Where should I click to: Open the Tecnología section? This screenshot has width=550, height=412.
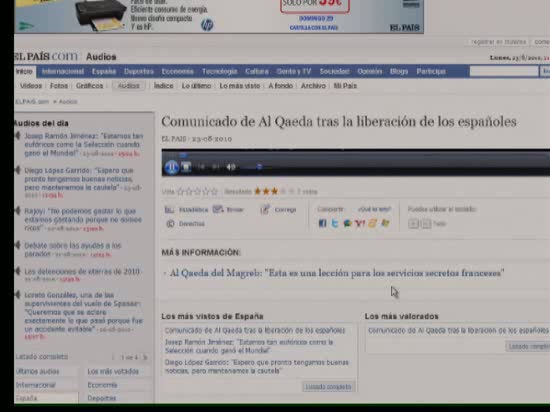click(220, 72)
